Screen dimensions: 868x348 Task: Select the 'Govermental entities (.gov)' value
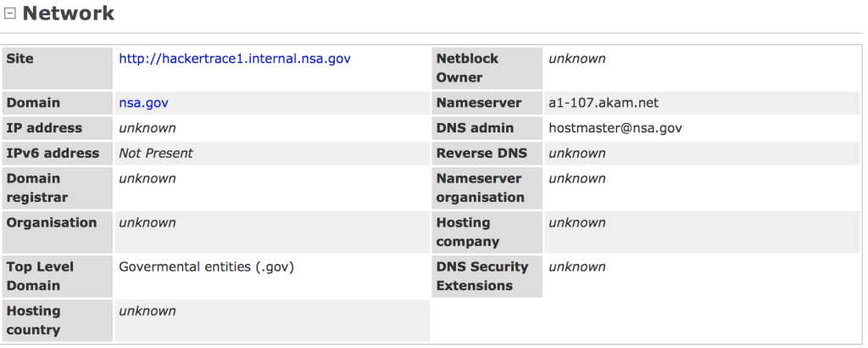pyautogui.click(x=206, y=267)
